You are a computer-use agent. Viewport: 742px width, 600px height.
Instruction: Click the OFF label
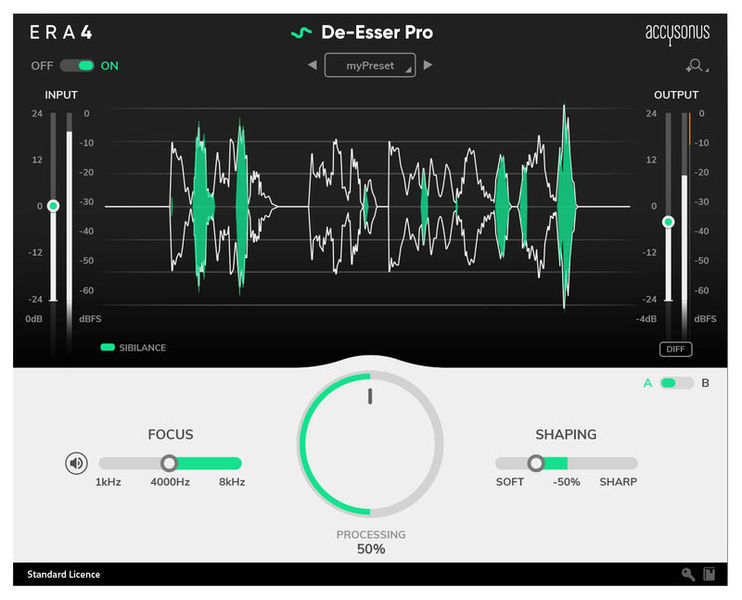pos(42,66)
